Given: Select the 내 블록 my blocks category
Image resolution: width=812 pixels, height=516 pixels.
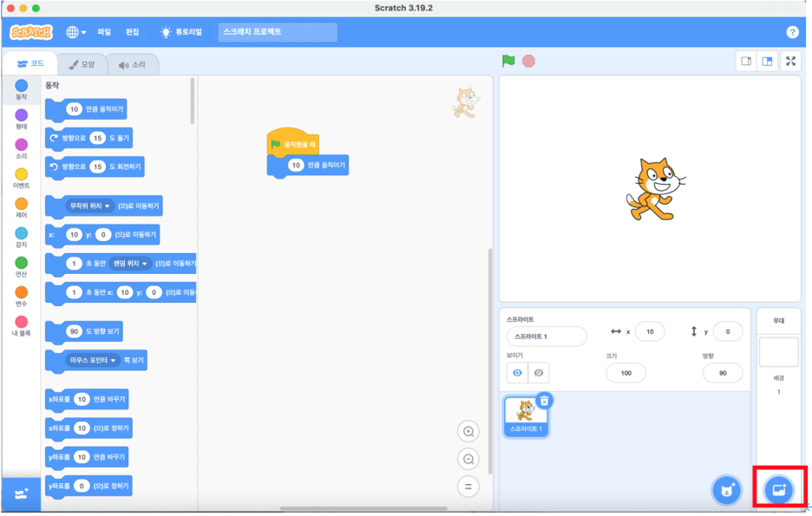Looking at the screenshot, I should pyautogui.click(x=21, y=325).
